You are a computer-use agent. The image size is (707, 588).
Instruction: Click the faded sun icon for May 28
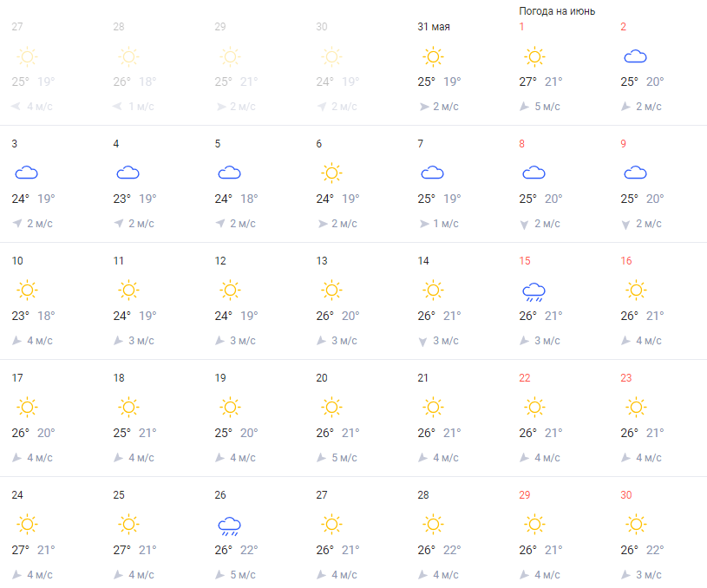click(128, 57)
